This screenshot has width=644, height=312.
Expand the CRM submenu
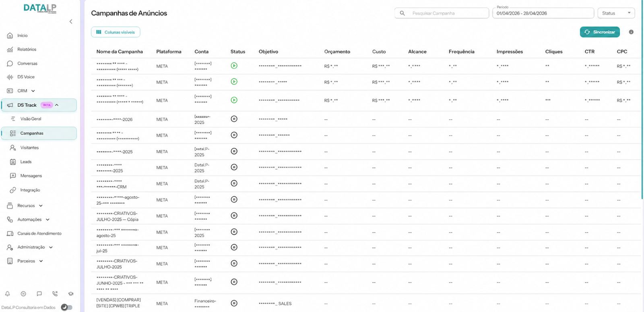[x=33, y=91]
